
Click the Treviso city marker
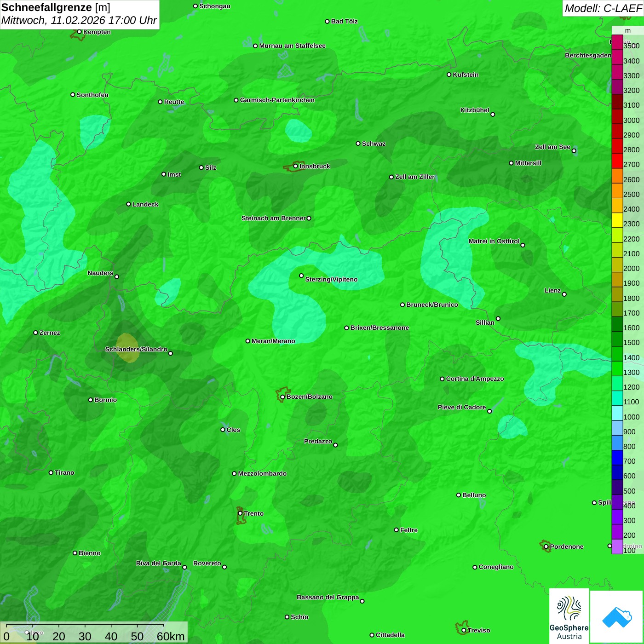click(x=464, y=631)
